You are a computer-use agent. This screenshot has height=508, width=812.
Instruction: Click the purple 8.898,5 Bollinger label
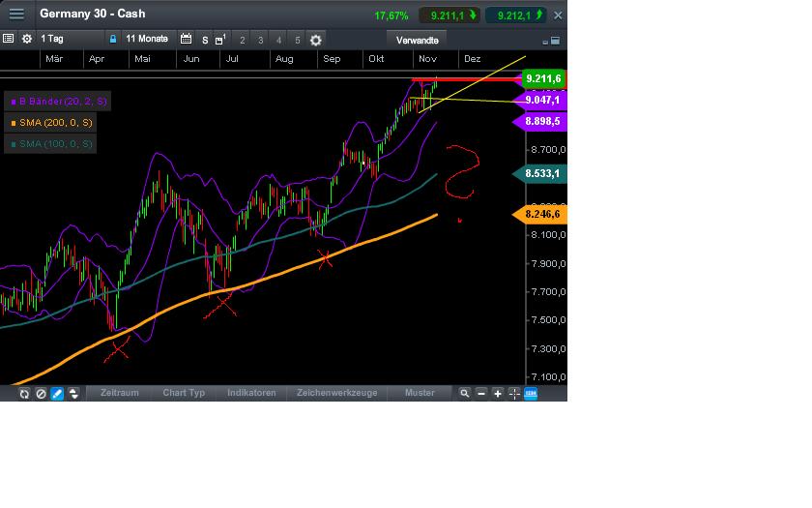pos(540,121)
